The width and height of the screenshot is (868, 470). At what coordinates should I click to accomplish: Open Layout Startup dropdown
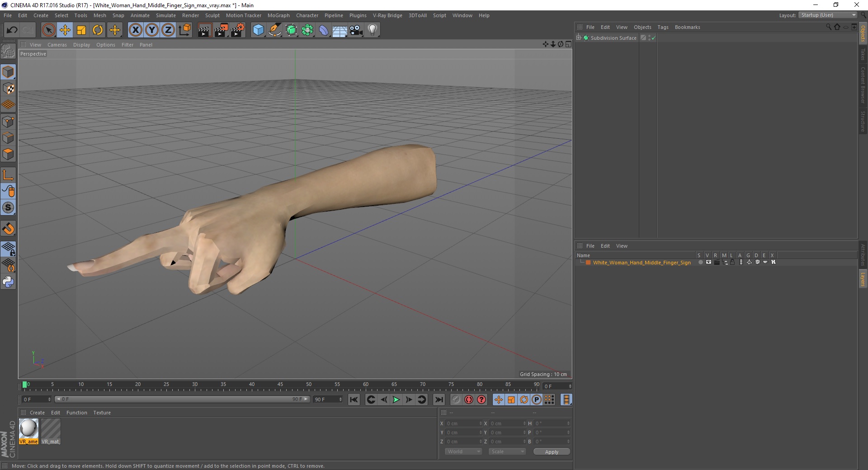coord(828,15)
